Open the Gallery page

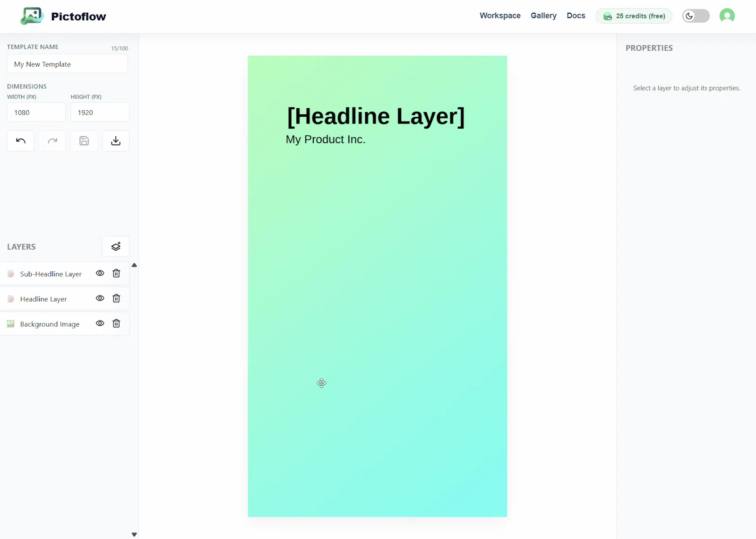(x=543, y=16)
